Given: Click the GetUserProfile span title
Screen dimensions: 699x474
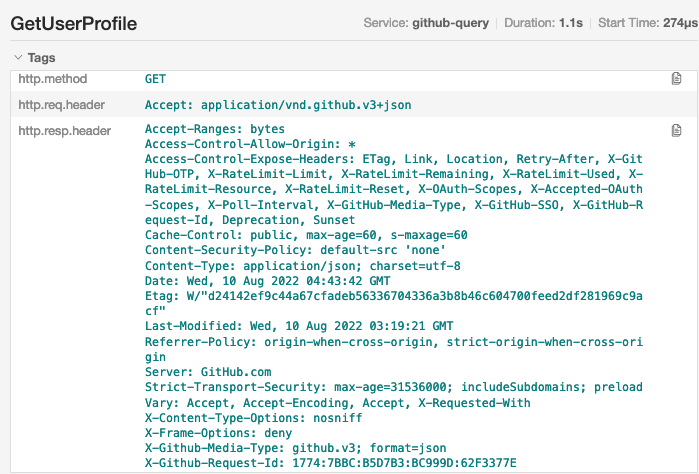Looking at the screenshot, I should (73, 24).
